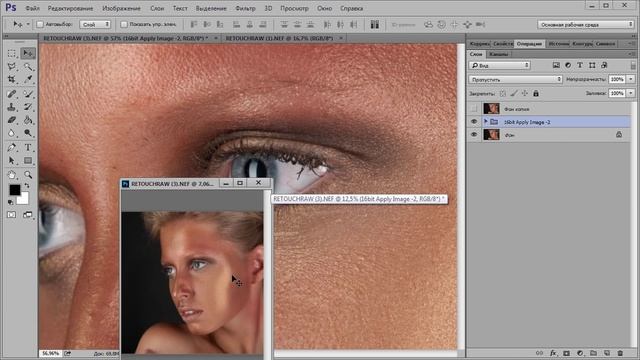
Task: Select the Blur tool
Action: 11,133
